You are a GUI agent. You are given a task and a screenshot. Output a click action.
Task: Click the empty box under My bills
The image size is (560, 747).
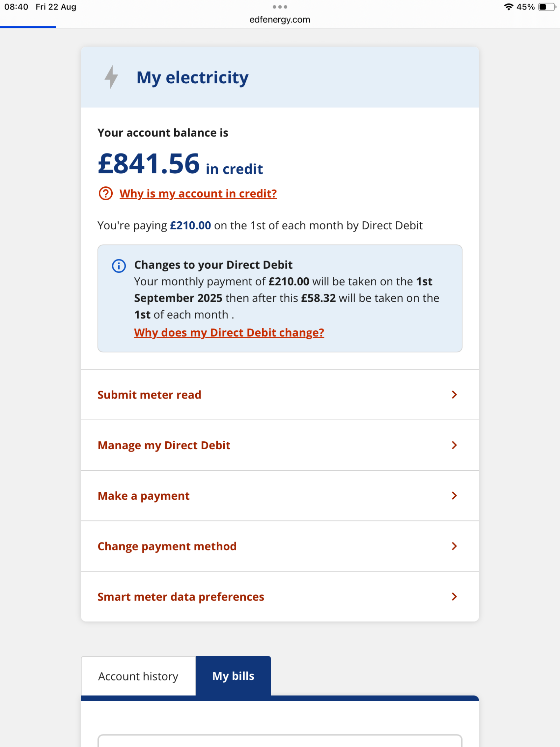(280, 741)
